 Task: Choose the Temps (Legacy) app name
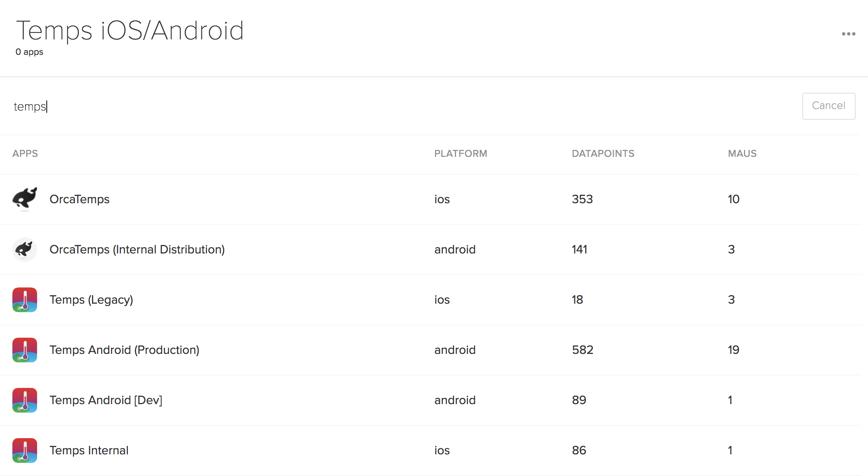point(91,299)
